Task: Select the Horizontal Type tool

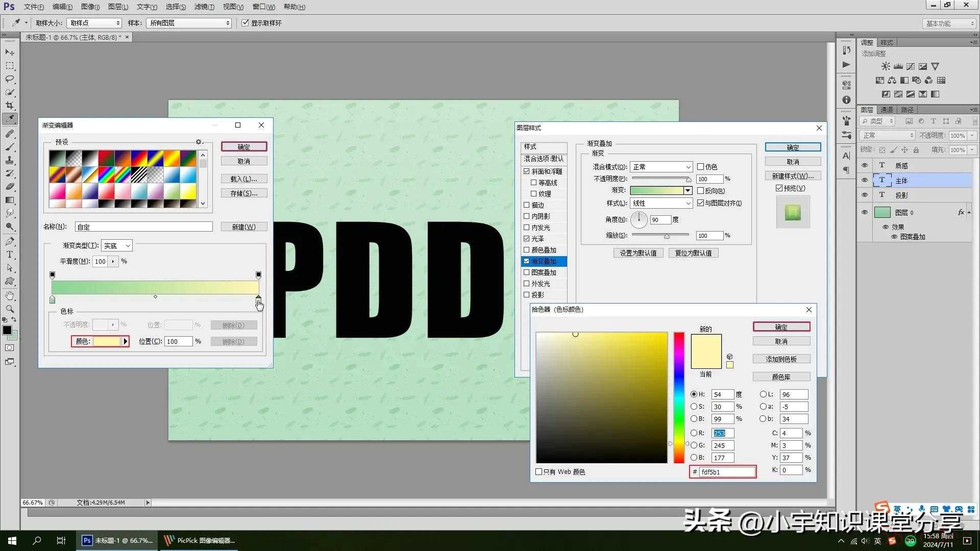Action: pos(10,255)
